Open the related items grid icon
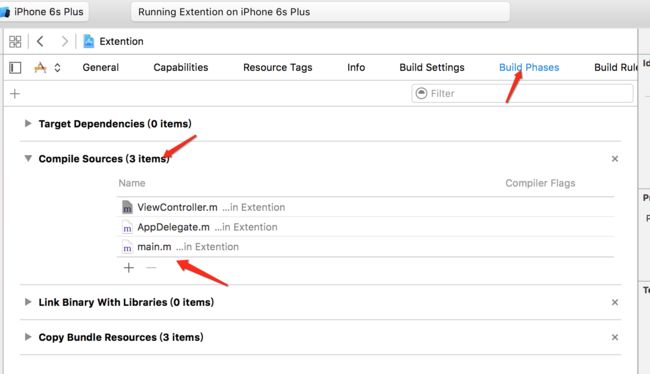The height and width of the screenshot is (374, 650). pos(15,41)
